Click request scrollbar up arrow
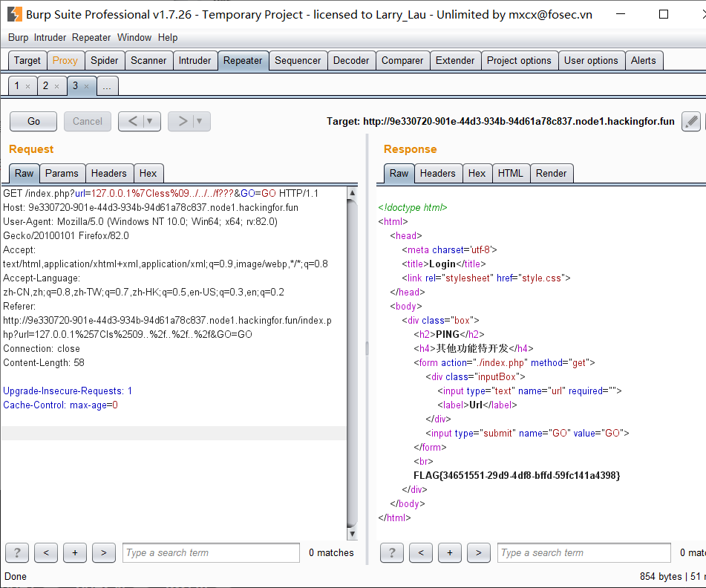The width and height of the screenshot is (706, 588). (352, 193)
